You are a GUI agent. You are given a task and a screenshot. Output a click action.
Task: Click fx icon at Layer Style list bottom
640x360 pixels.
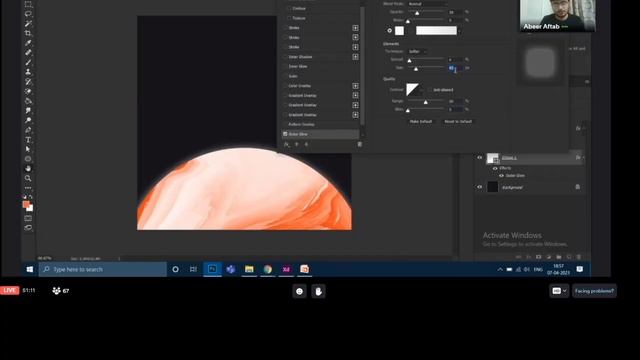287,144
